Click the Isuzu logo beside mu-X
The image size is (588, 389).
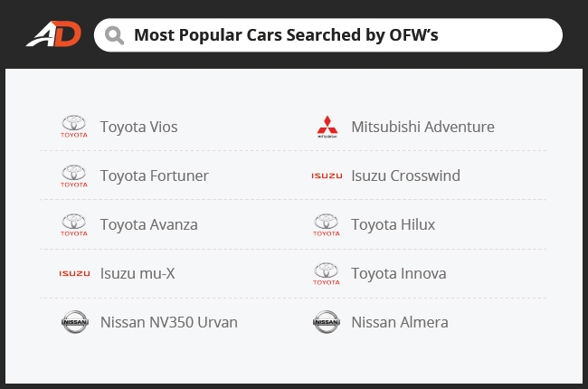pyautogui.click(x=74, y=273)
